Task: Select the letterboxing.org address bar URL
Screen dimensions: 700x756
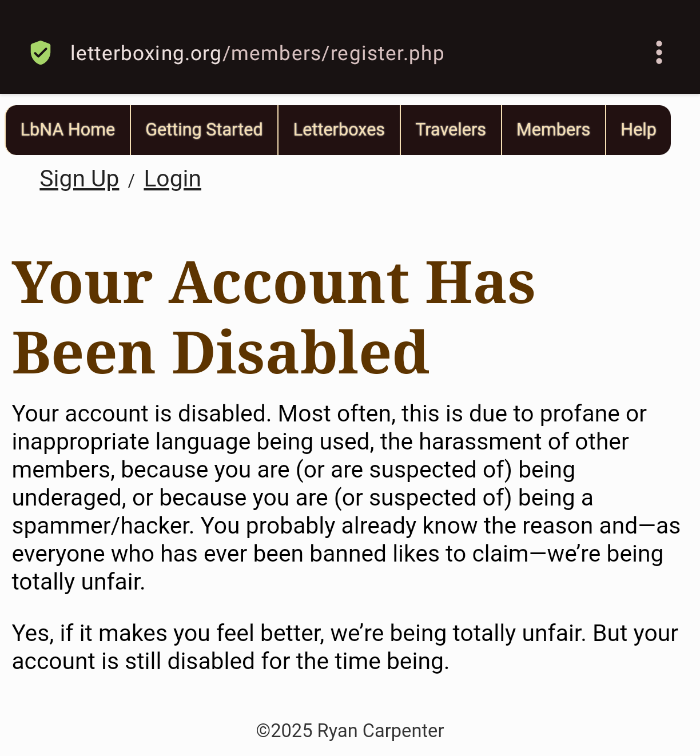Action: click(x=257, y=53)
